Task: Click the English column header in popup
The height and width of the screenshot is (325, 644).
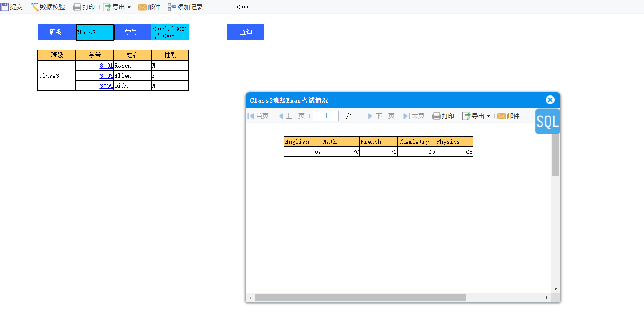Action: pyautogui.click(x=303, y=142)
